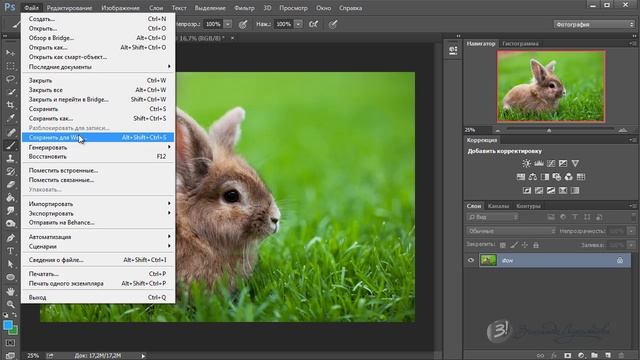Select the Paint Bucket tool
Screen dimensions: 640x360
10,198
